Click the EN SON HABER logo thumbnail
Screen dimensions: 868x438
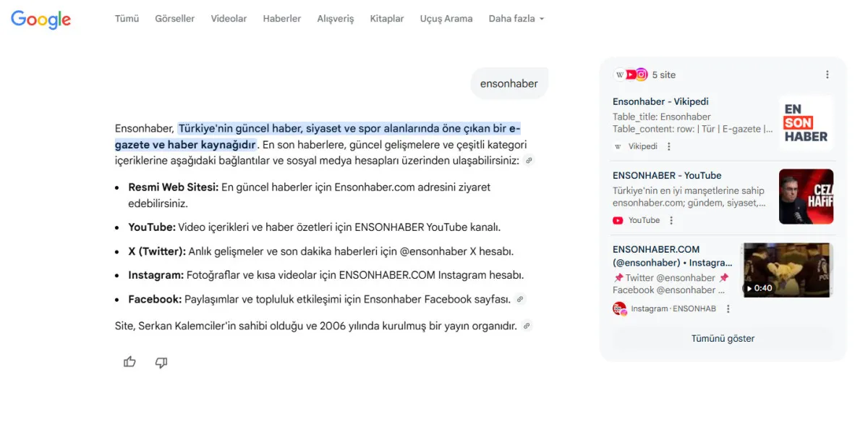(806, 123)
